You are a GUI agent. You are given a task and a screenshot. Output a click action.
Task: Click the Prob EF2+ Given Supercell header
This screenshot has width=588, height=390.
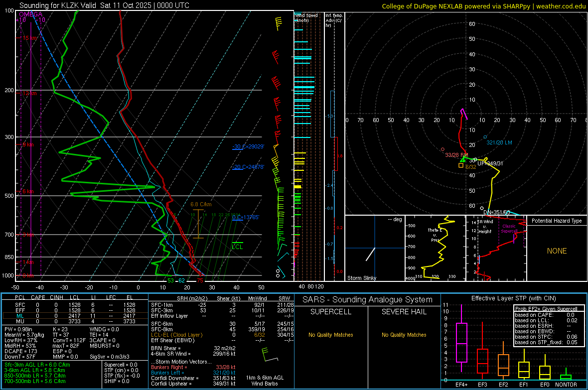(546, 309)
